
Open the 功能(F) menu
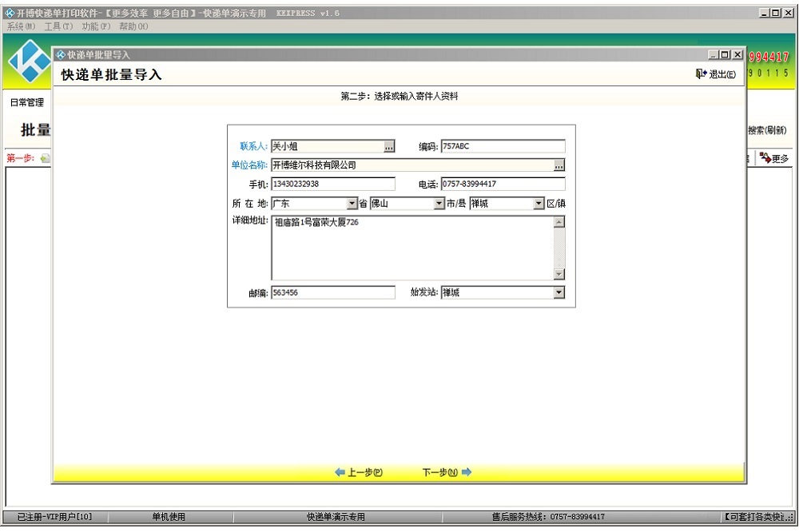(96, 26)
